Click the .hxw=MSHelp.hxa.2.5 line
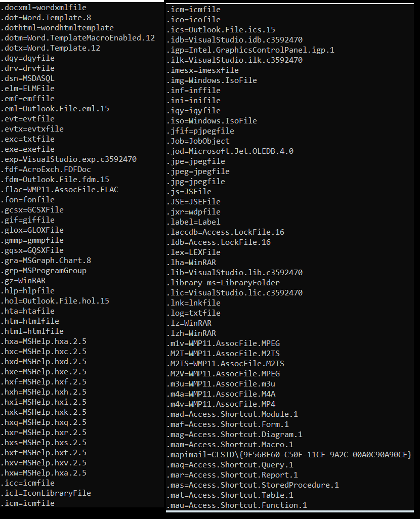The height and width of the screenshot is (519, 420). click(44, 473)
